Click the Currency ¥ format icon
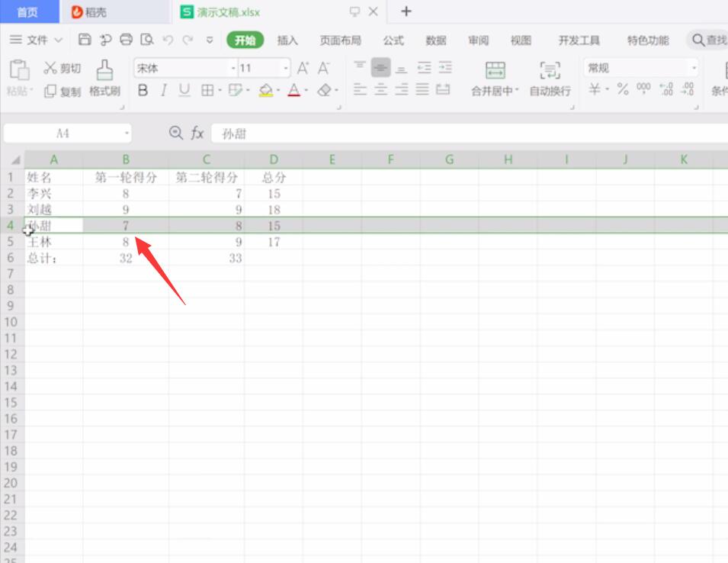Screen dimensions: 728x563 pos(595,88)
